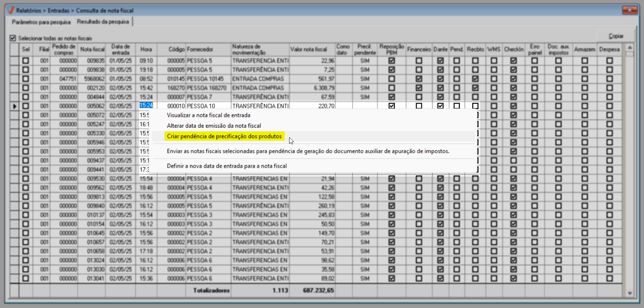Close the Consulta de nota fiscal window
Viewport: 644px width, 308px height.
pyautogui.click(x=629, y=10)
